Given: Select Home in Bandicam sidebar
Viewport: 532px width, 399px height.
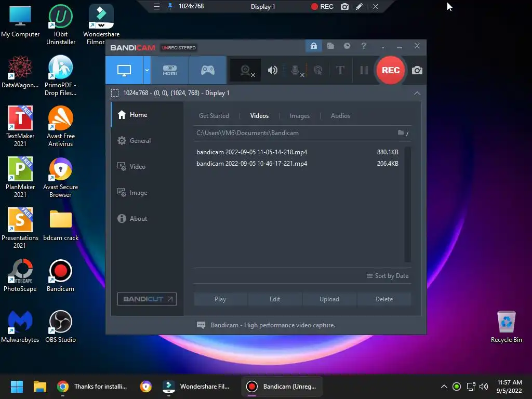Looking at the screenshot, I should [147, 115].
